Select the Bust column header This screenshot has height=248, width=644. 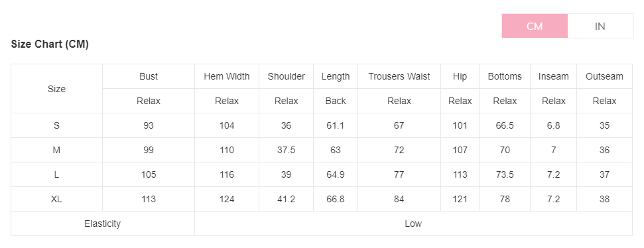pos(149,76)
